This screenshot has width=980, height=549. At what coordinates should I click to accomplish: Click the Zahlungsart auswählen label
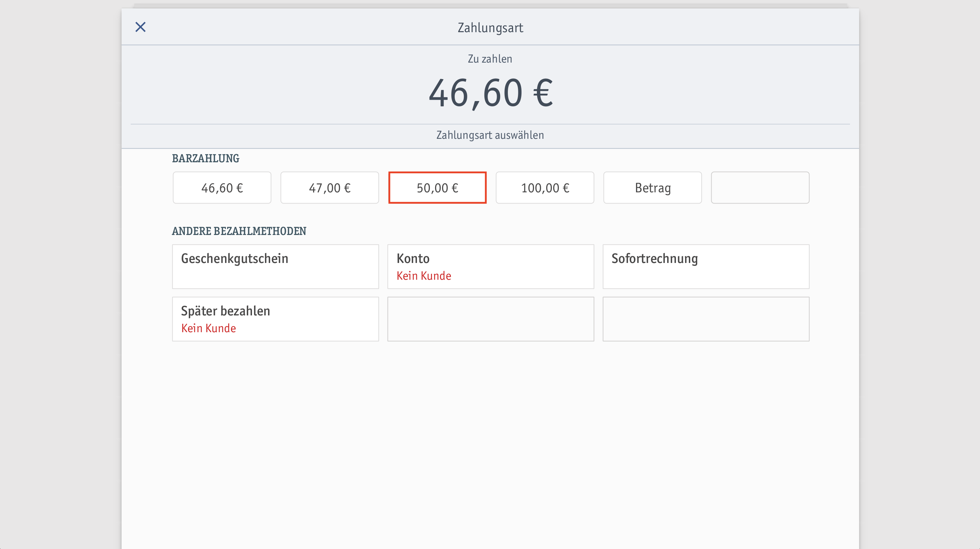490,135
